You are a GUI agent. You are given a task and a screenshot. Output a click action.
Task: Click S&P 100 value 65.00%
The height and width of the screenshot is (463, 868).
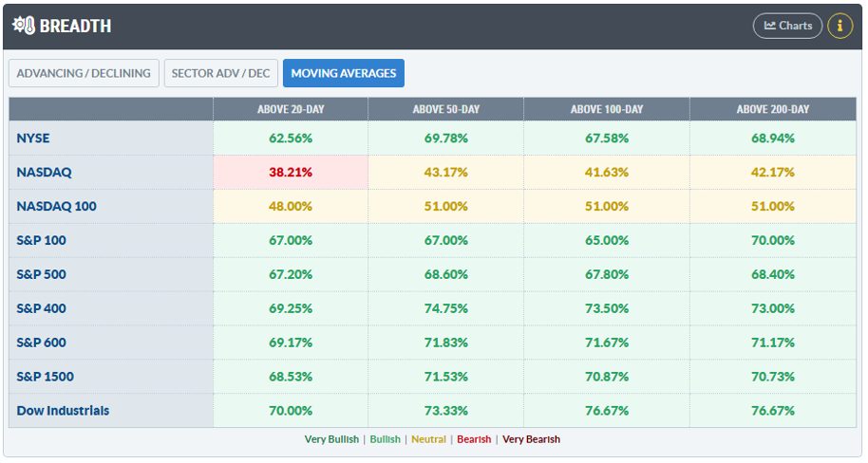607,241
